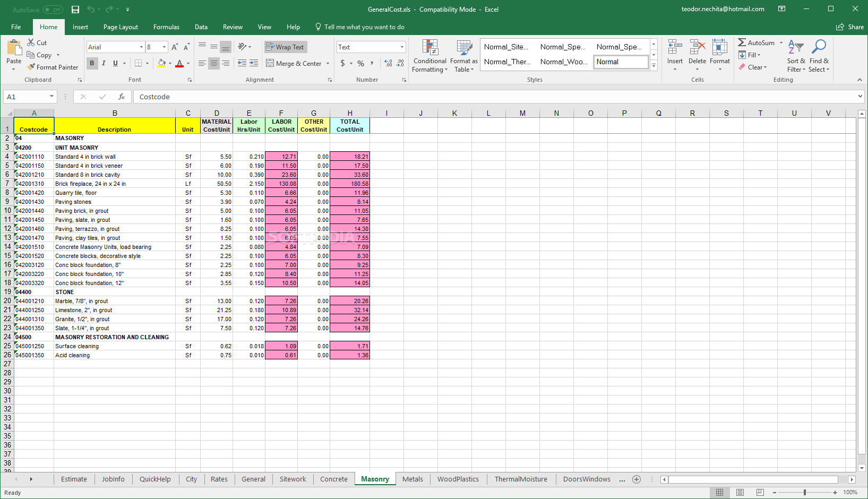Click the Fill Color bucket icon
This screenshot has width=868, height=499.
(x=162, y=63)
